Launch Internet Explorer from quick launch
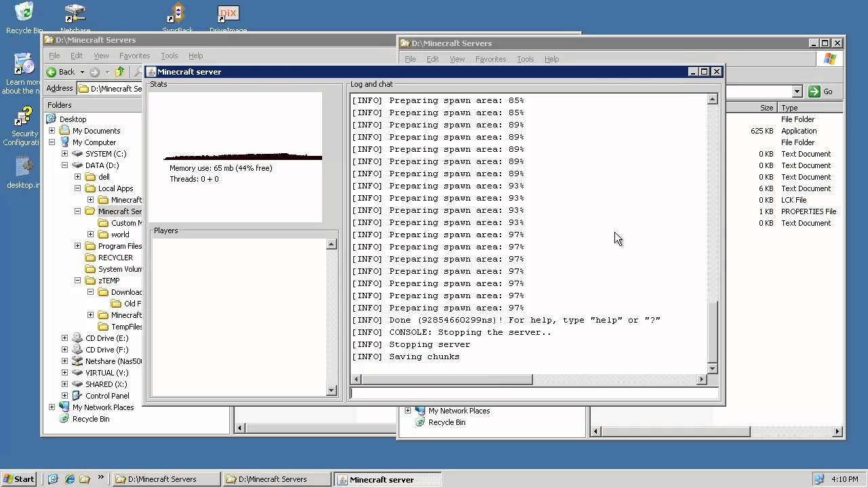This screenshot has width=868, height=488. point(69,479)
